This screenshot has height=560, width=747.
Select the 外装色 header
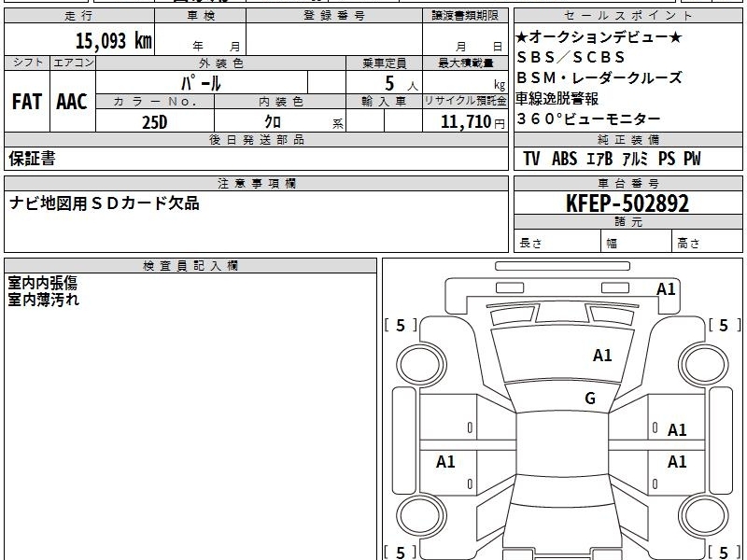[221, 63]
